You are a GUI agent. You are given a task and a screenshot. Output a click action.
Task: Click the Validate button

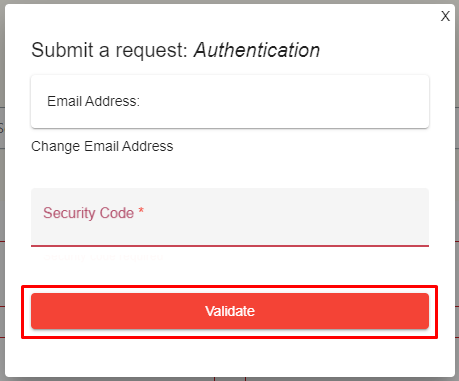pos(230,311)
